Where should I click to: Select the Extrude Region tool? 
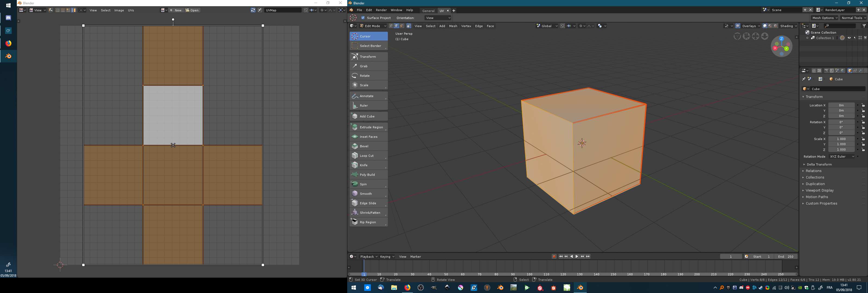(x=369, y=127)
